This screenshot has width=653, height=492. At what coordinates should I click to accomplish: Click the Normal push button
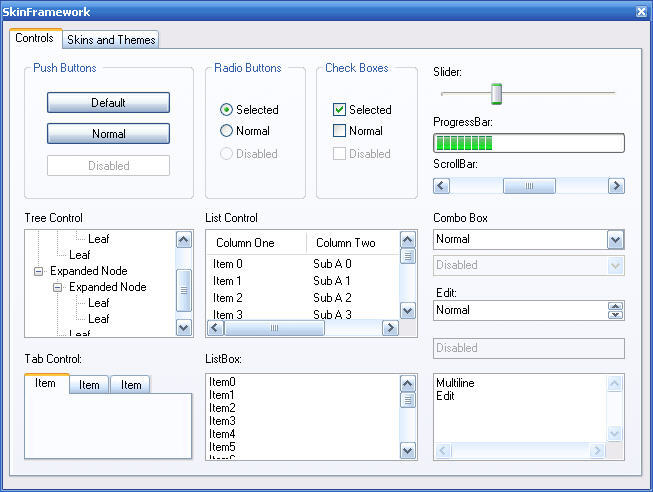[108, 134]
